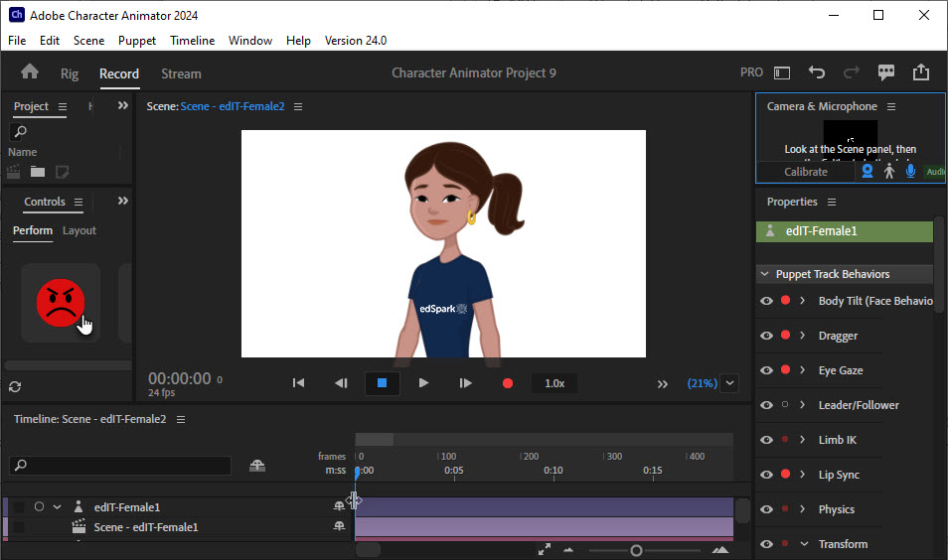The width and height of the screenshot is (948, 560).
Task: Open the Timeline menu
Action: tap(192, 41)
